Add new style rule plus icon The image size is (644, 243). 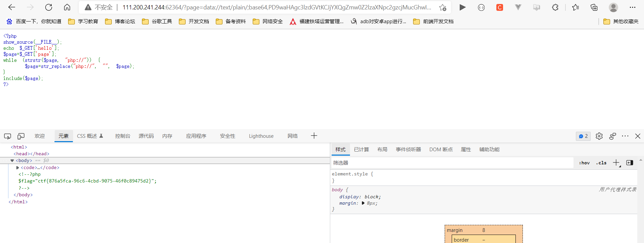tap(616, 163)
